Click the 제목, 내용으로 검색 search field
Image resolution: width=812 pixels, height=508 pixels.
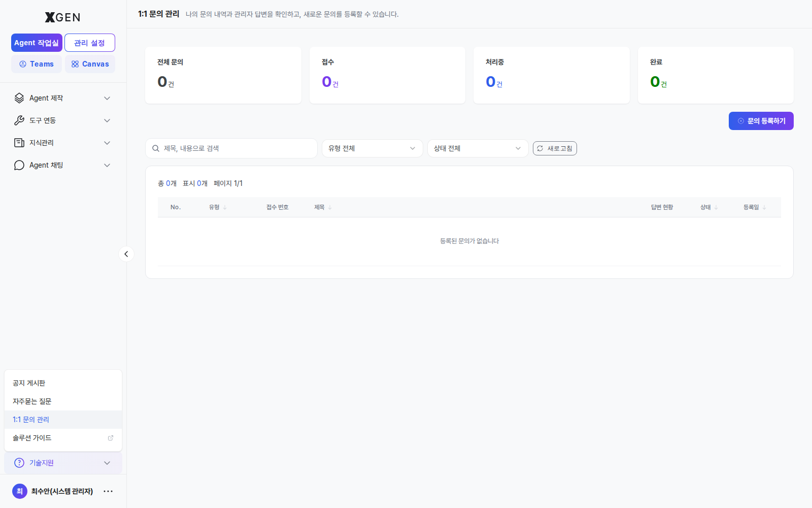[x=231, y=148]
